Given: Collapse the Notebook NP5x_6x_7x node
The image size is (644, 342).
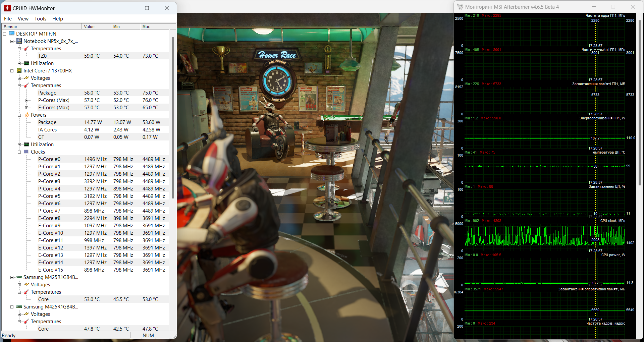Looking at the screenshot, I should coord(12,41).
